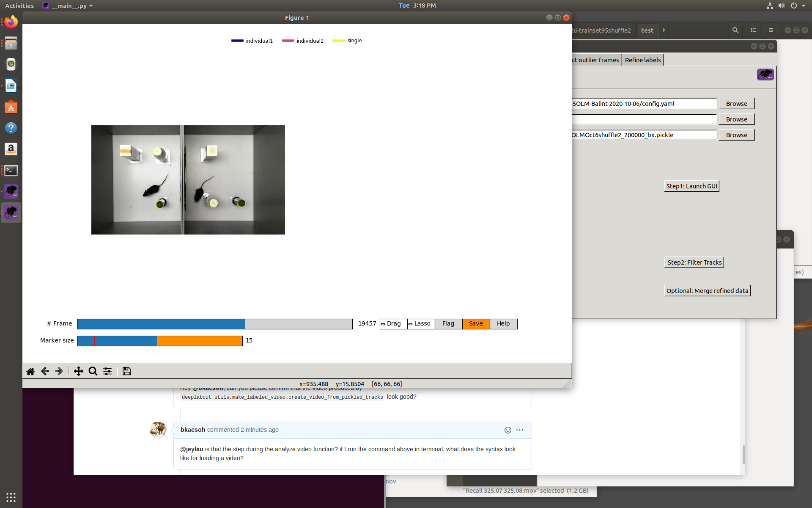The height and width of the screenshot is (508, 812).
Task: Select the Pan axes tool
Action: [79, 371]
